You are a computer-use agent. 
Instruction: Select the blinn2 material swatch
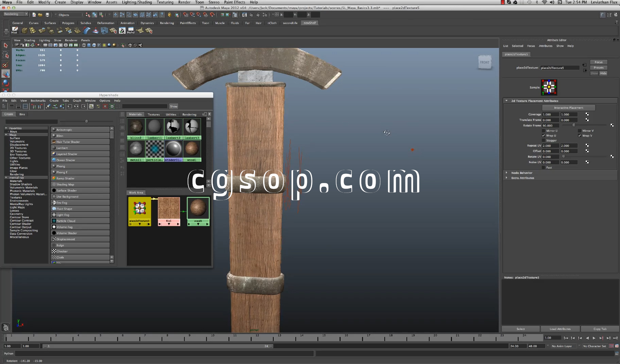(x=136, y=129)
